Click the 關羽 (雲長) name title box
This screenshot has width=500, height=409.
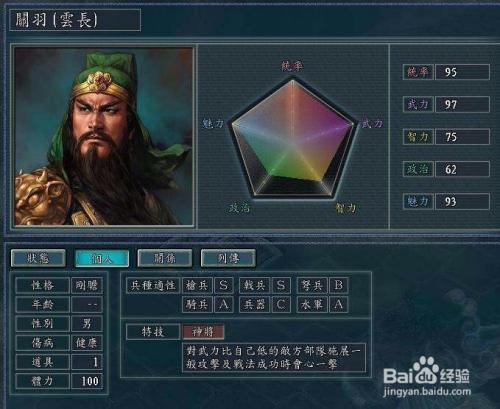pos(75,20)
